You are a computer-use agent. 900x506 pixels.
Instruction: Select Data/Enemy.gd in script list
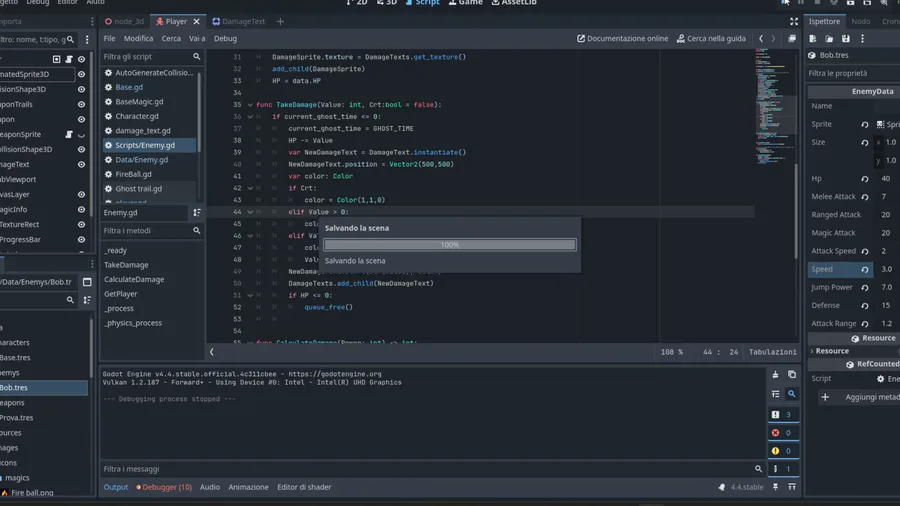click(x=141, y=159)
